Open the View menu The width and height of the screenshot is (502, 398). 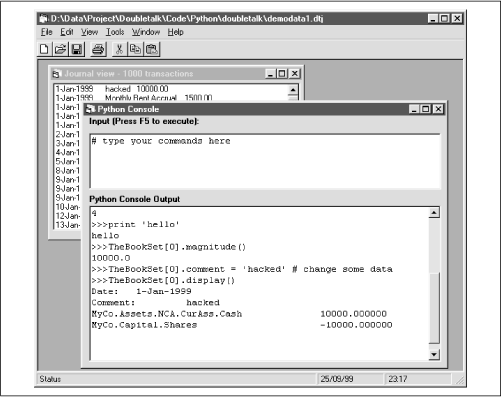[x=89, y=32]
